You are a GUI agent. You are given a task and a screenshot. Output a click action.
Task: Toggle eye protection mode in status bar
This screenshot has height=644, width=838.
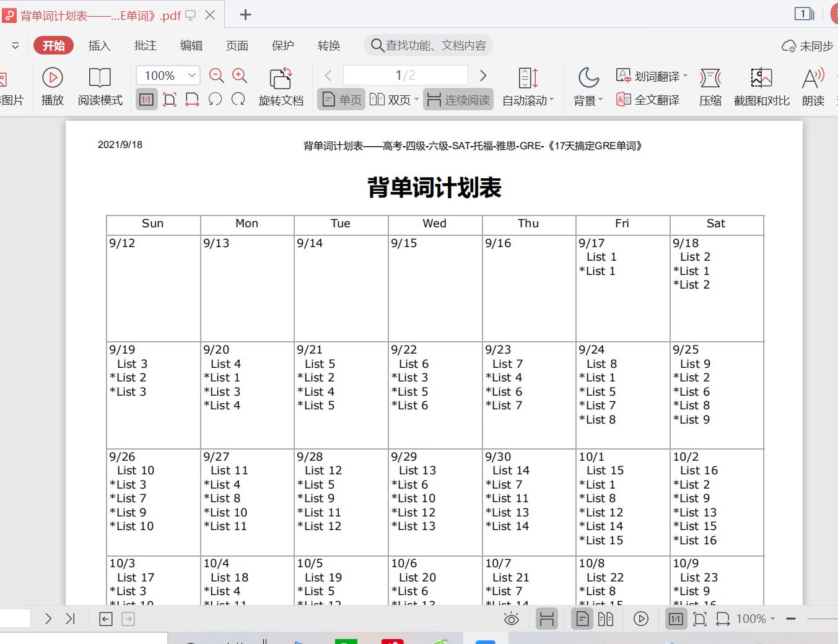click(x=512, y=619)
